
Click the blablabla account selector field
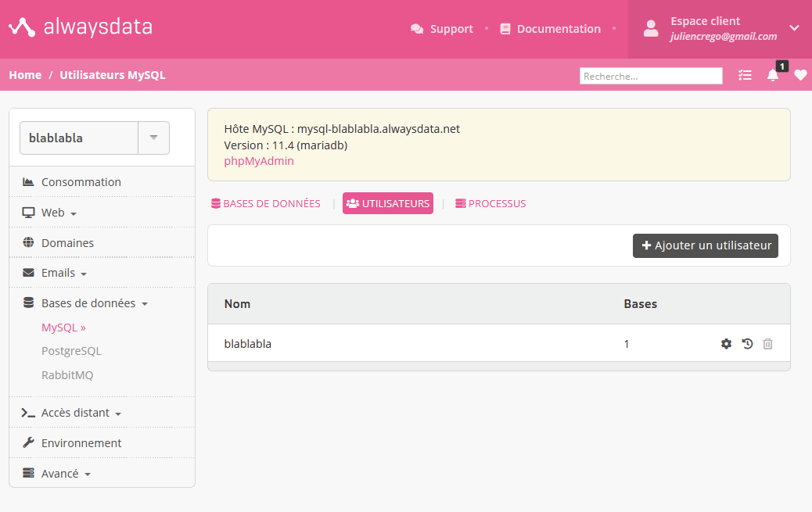[79, 138]
